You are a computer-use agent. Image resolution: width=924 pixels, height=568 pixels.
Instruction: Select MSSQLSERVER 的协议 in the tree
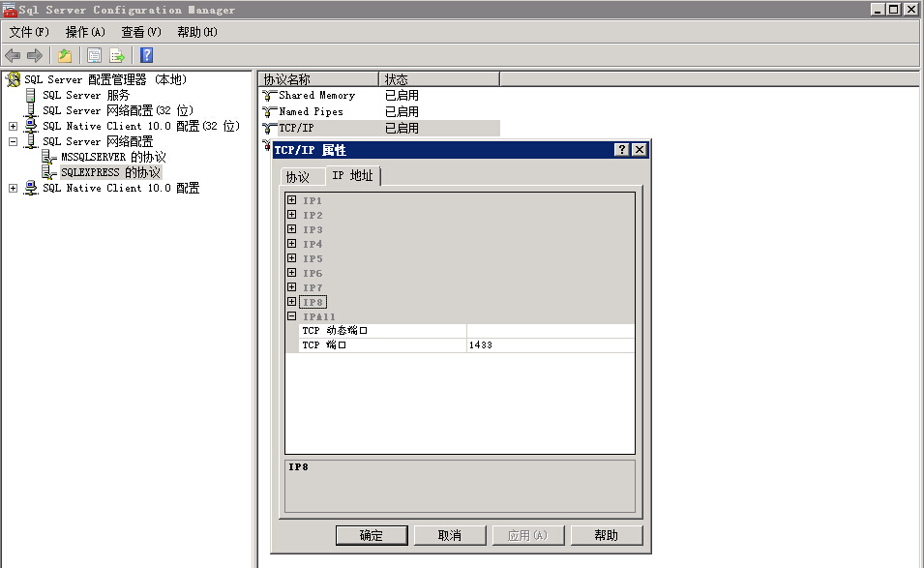(114, 158)
